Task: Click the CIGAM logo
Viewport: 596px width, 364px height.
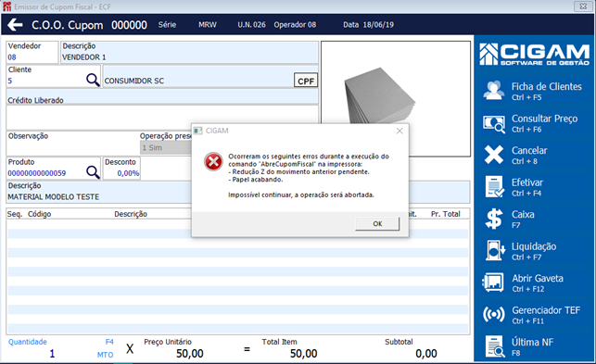Action: pyautogui.click(x=534, y=55)
